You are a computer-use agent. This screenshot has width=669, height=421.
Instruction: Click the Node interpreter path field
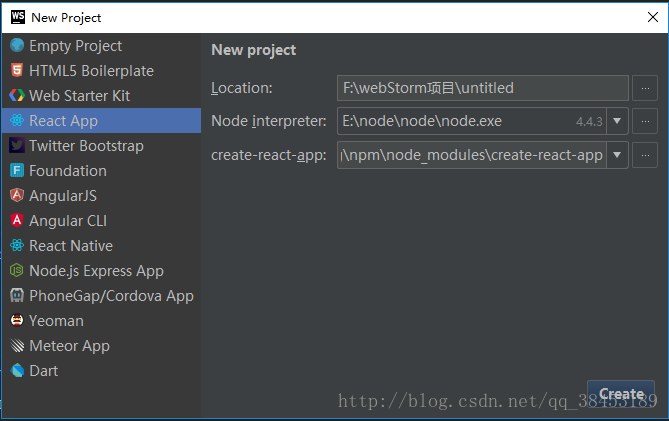tap(471, 121)
